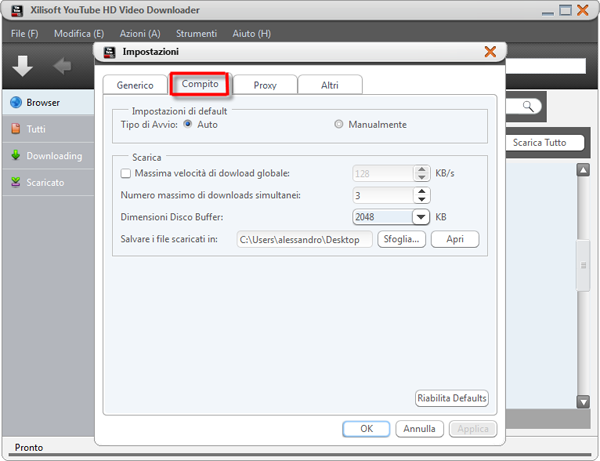Click the 2048 buffer size combo box

click(x=391, y=217)
